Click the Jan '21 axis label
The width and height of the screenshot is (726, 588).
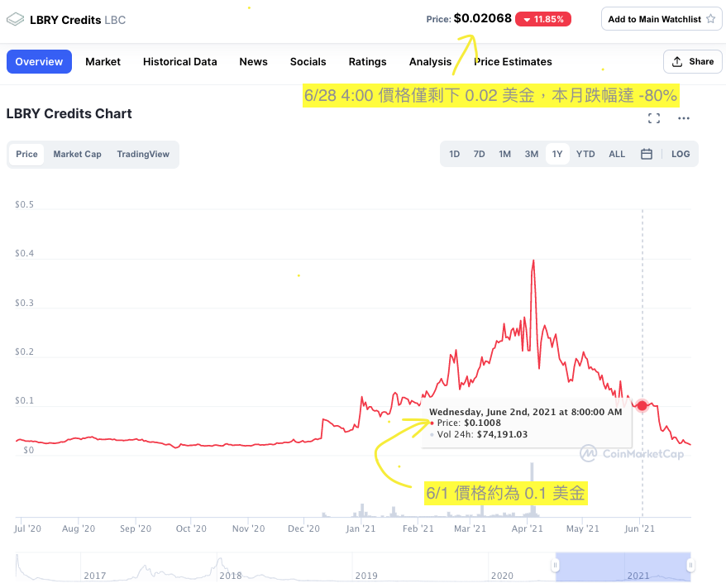[361, 528]
